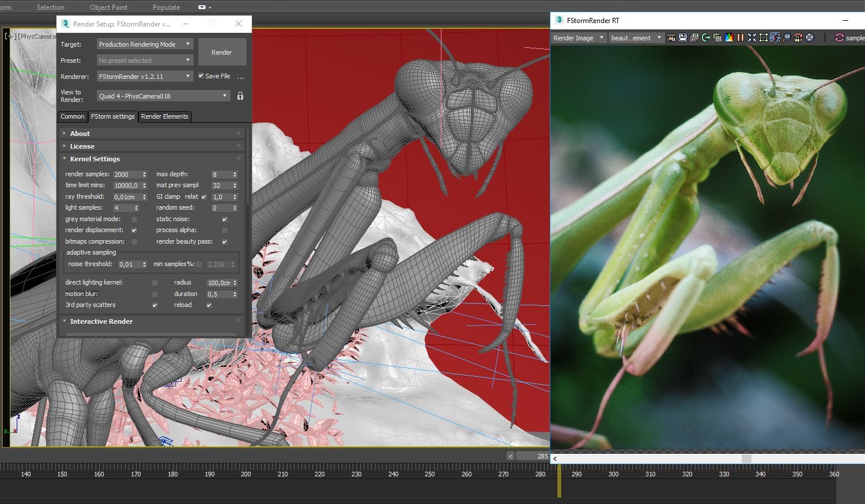Expand the Interactive Render rollout

(101, 321)
